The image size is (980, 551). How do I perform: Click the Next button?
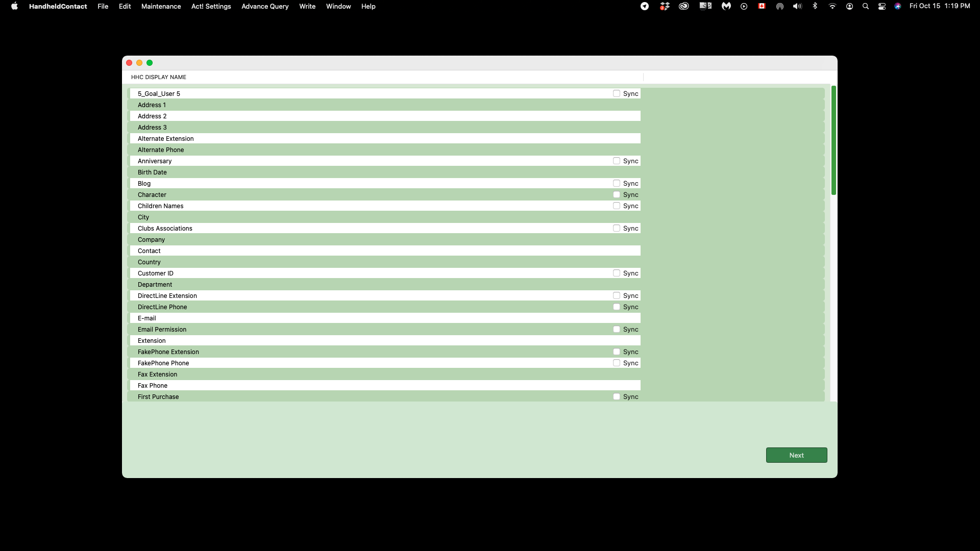796,455
